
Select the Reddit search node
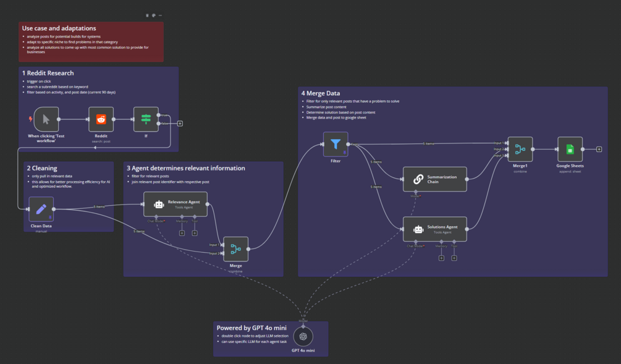[x=101, y=119]
